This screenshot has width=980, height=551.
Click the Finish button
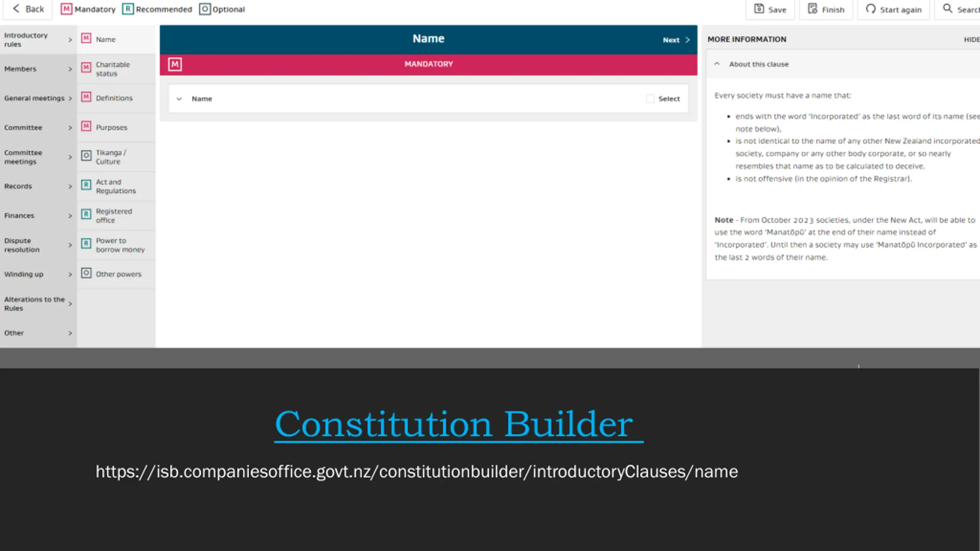click(x=826, y=9)
